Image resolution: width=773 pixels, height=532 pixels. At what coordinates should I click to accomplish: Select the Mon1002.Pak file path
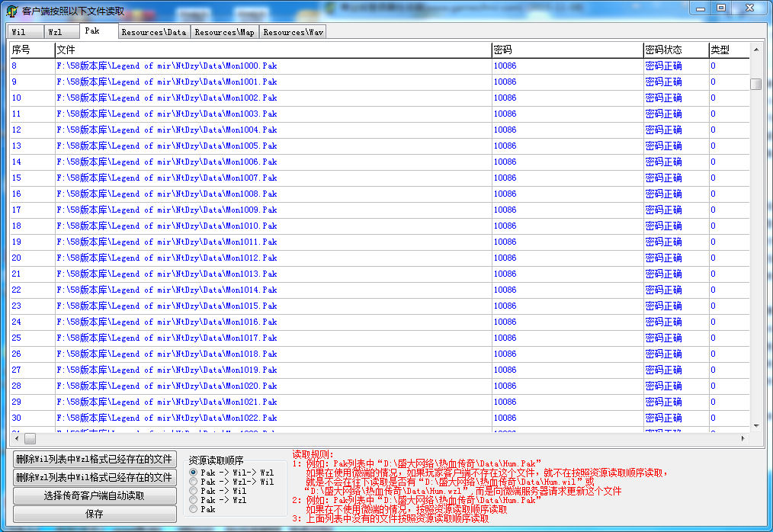(x=167, y=98)
